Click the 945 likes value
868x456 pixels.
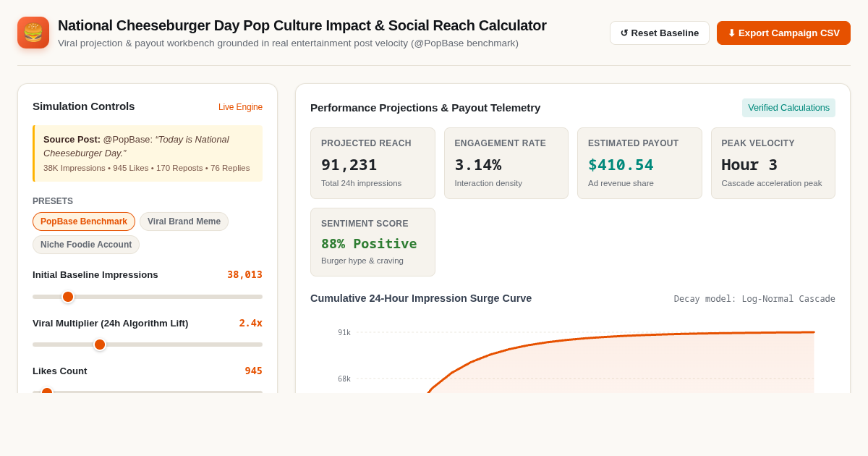click(253, 371)
